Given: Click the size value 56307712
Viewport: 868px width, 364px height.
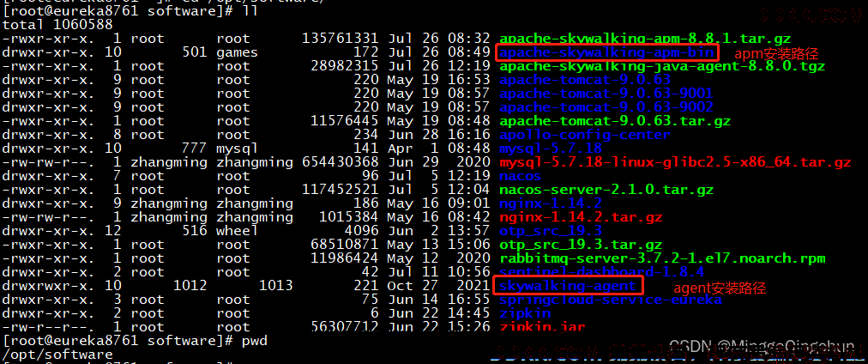Looking at the screenshot, I should tap(344, 327).
